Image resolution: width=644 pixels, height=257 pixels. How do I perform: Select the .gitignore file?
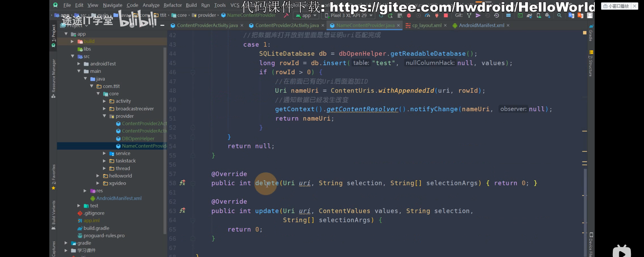pos(94,213)
